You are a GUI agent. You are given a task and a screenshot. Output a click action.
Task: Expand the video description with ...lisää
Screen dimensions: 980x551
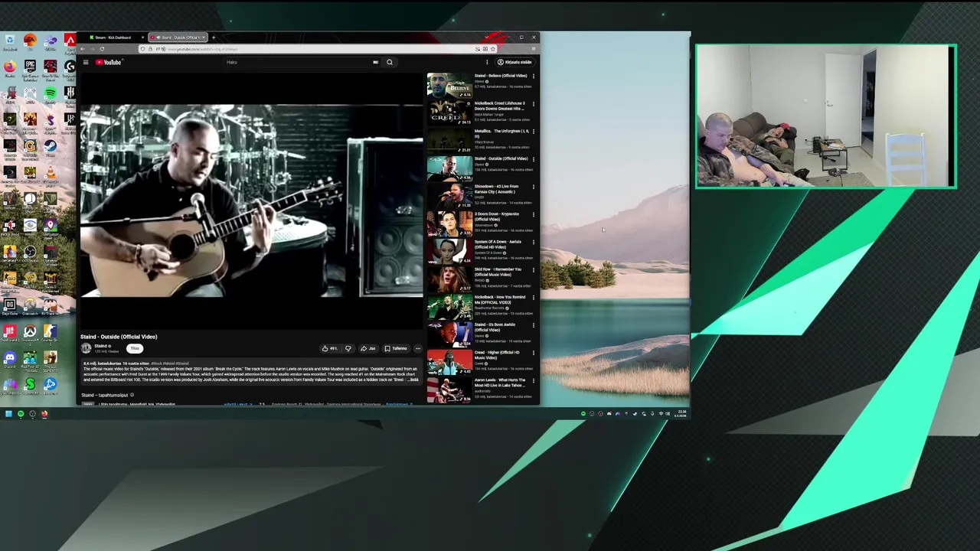[x=413, y=380]
